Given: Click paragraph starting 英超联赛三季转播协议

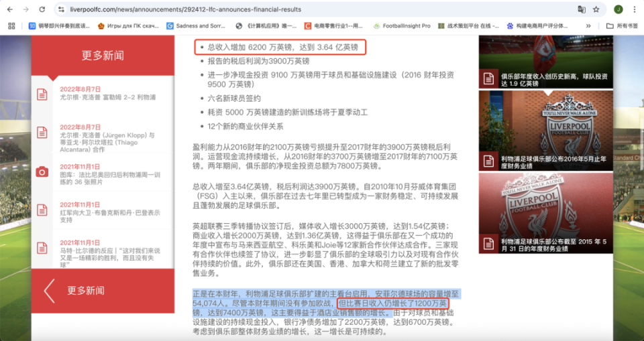Looking at the screenshot, I should click(325, 249).
